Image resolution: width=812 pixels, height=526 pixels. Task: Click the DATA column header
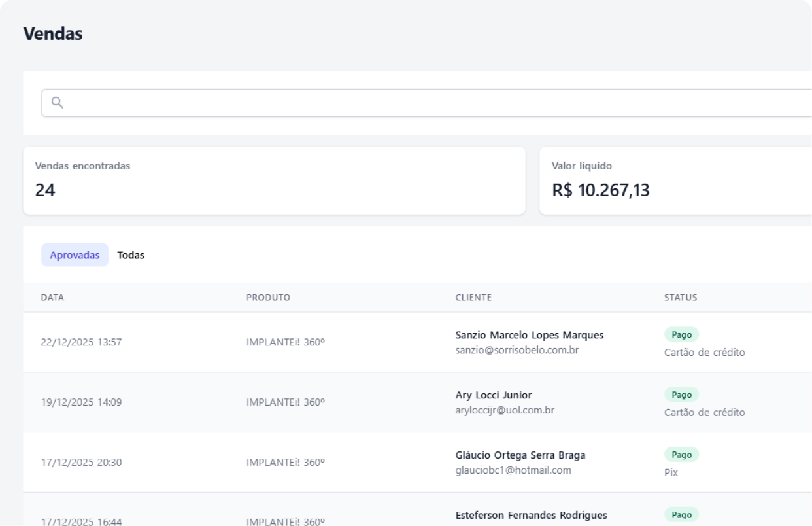click(52, 298)
